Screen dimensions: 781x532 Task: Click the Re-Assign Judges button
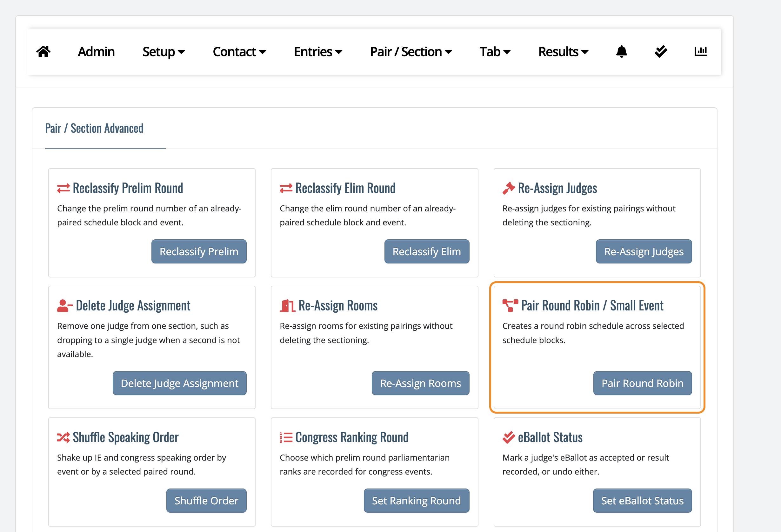[644, 251]
